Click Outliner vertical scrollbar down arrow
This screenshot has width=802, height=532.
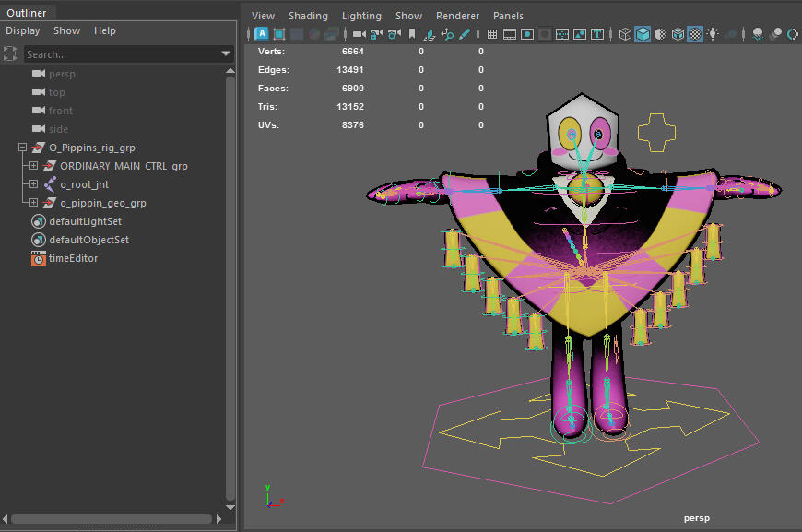coord(230,507)
